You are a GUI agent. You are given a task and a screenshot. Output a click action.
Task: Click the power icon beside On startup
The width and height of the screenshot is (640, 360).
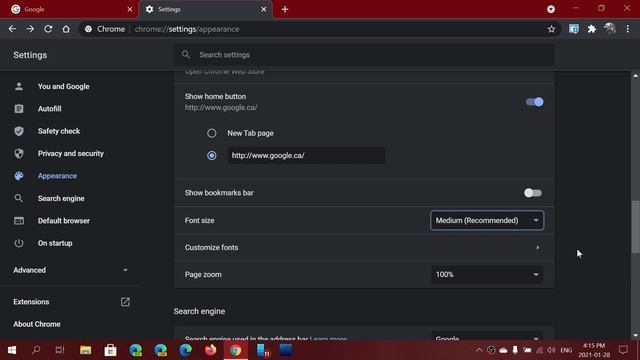click(19, 243)
